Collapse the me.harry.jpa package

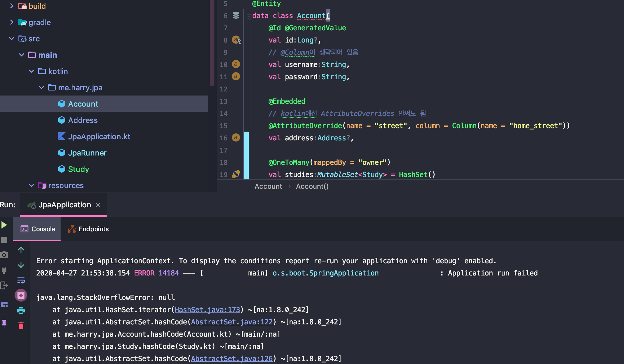(41, 87)
